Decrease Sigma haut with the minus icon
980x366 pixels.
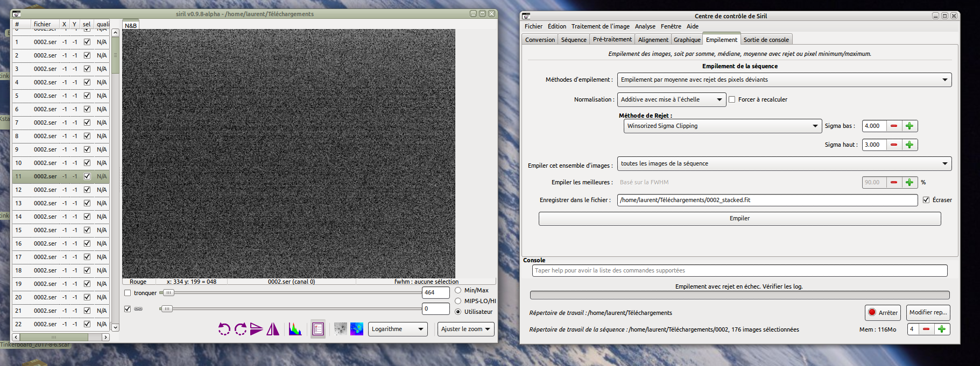click(x=894, y=145)
